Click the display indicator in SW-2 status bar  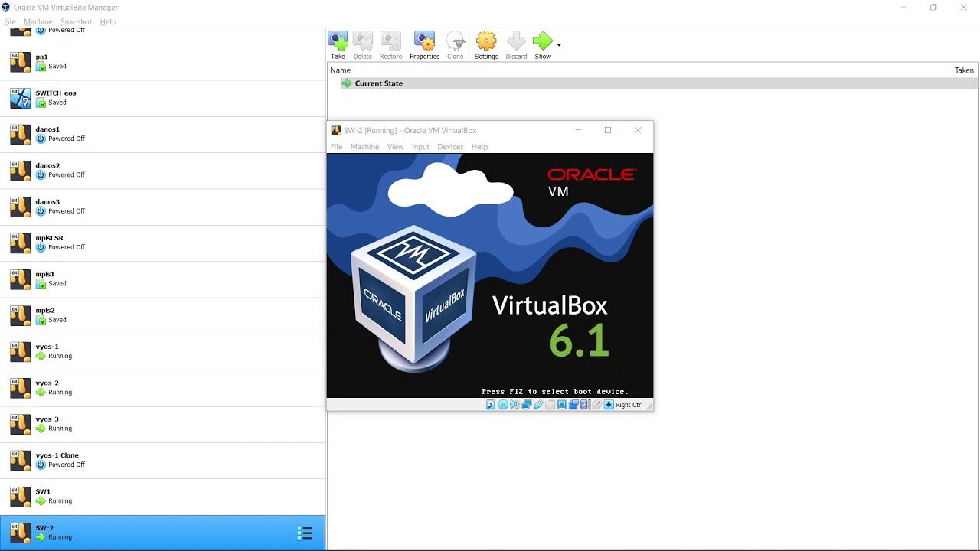tap(562, 405)
